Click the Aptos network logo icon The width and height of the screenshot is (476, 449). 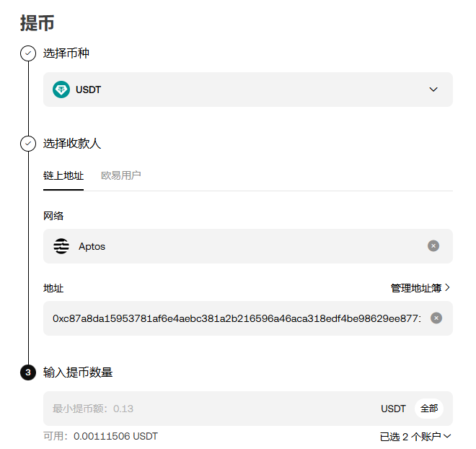[x=62, y=246]
